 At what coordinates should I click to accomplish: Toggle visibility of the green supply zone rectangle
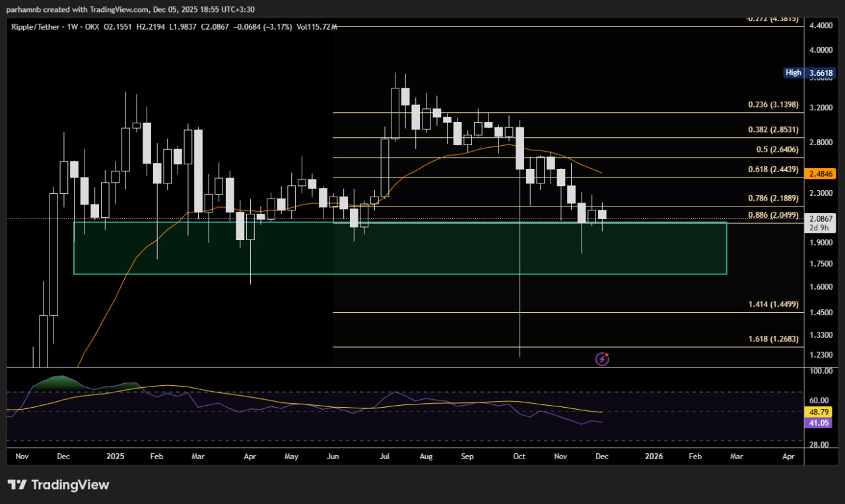tap(396, 249)
